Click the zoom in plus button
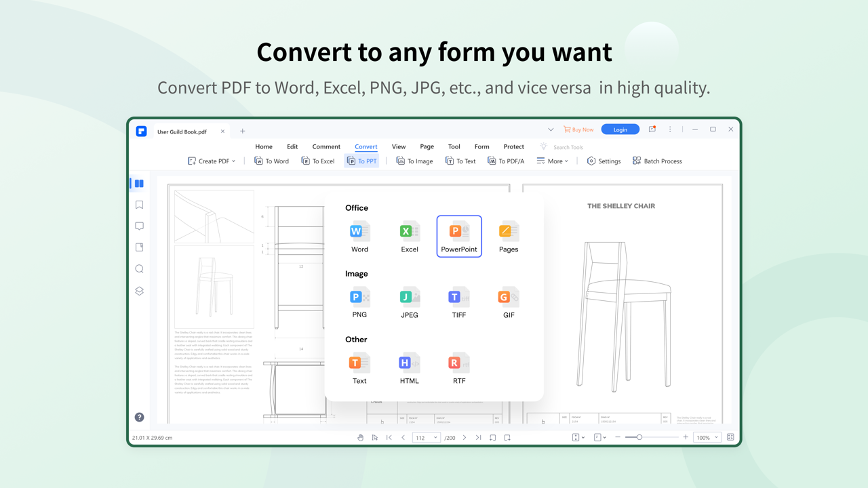The height and width of the screenshot is (488, 868). click(x=686, y=438)
